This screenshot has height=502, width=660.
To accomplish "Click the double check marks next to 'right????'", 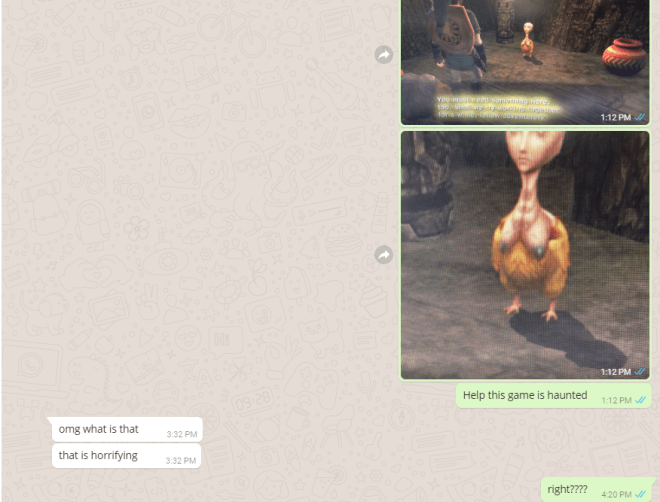I will coord(640,494).
